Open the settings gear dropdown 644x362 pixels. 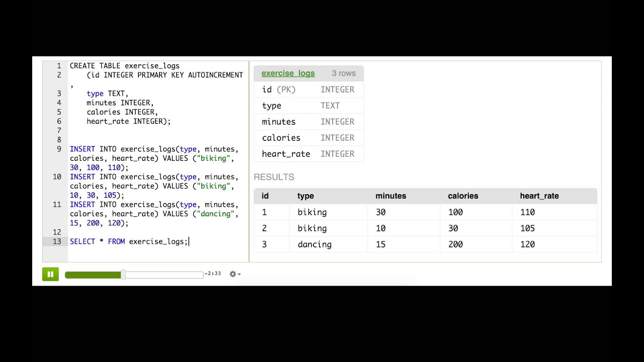click(235, 274)
